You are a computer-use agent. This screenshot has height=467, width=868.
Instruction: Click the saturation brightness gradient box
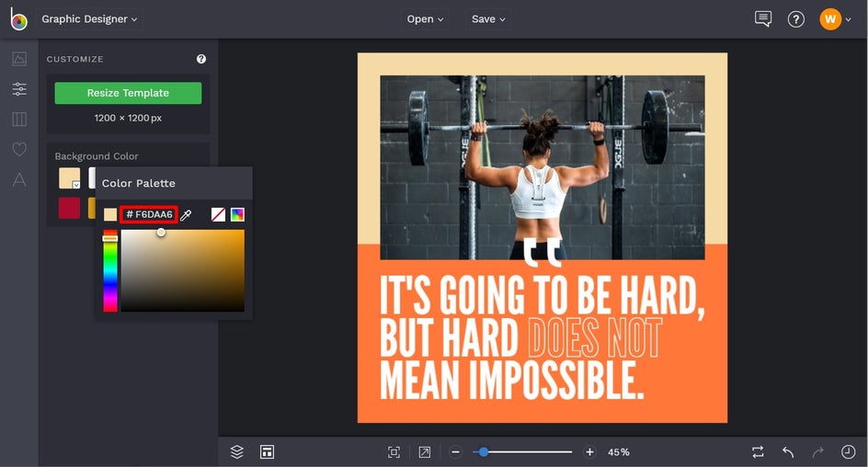click(x=183, y=271)
